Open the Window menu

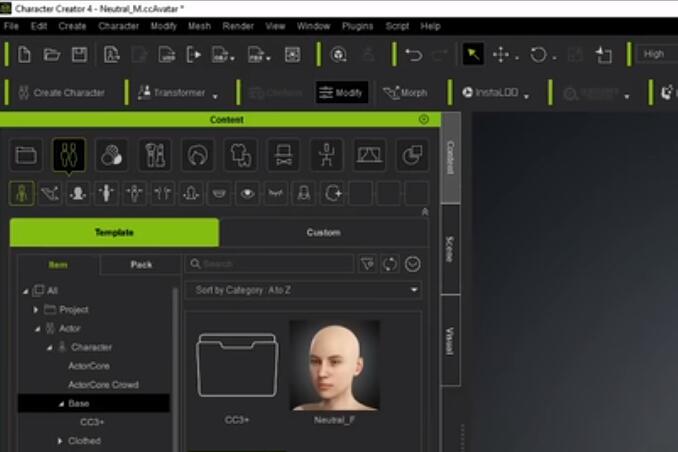pyautogui.click(x=313, y=26)
